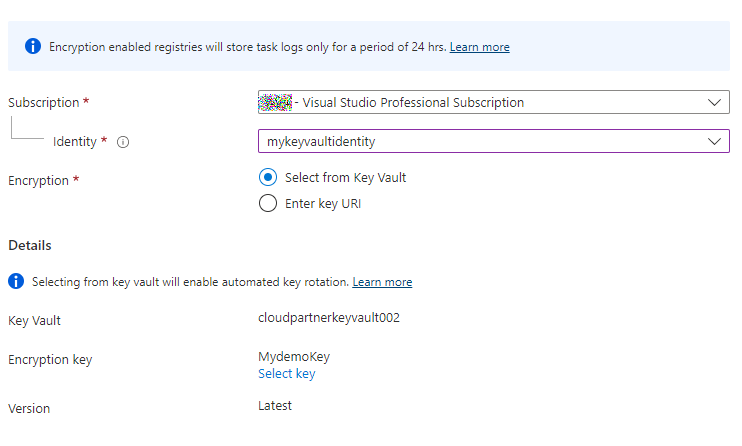Screen dimensions: 742x446
Task: Click the info icon in the encryption banner
Action: coord(33,47)
